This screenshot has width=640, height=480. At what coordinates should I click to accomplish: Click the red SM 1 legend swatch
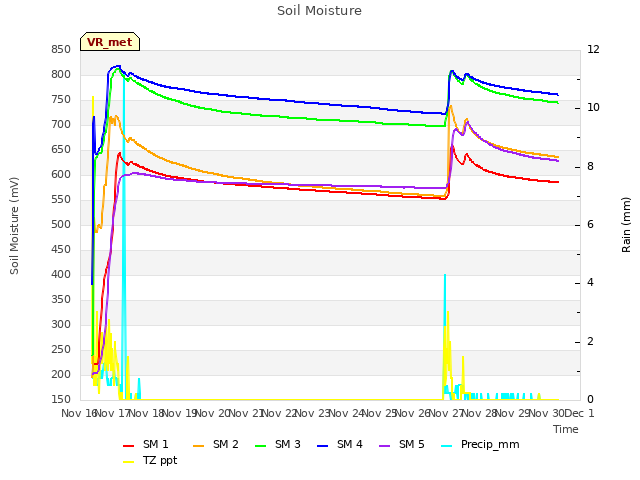tap(129, 446)
